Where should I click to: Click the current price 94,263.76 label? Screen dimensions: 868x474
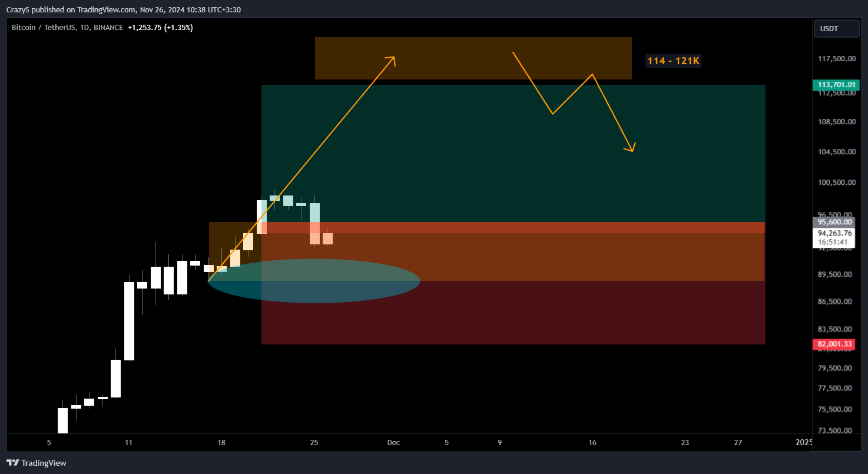(x=833, y=233)
